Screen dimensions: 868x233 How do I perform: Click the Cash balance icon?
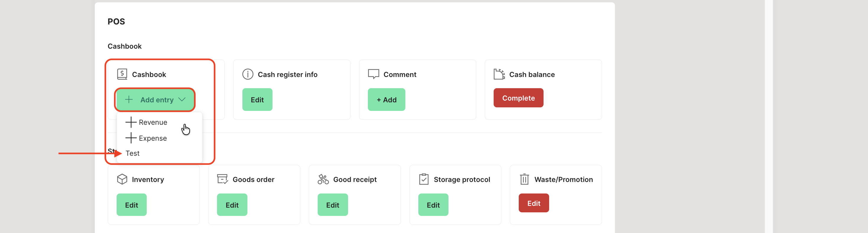click(499, 74)
